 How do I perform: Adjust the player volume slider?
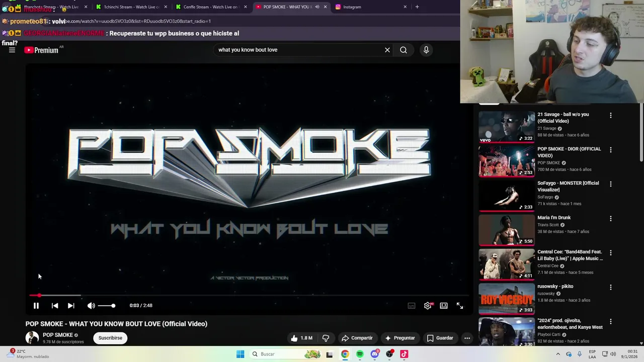point(107,306)
